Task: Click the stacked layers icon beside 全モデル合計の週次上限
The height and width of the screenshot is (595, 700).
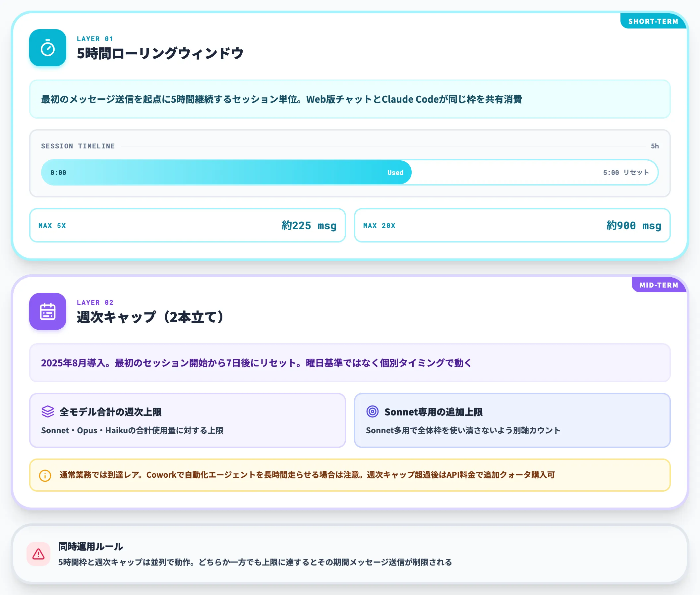Action: click(48, 411)
